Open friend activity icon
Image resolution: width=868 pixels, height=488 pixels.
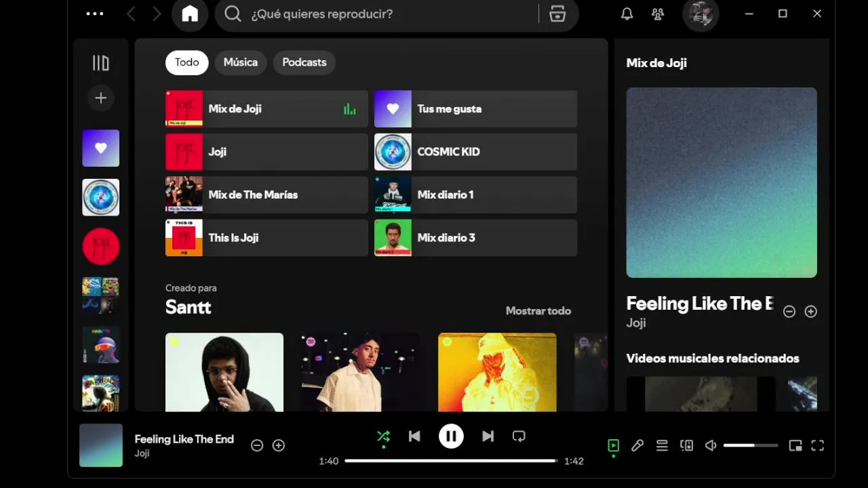(x=658, y=14)
